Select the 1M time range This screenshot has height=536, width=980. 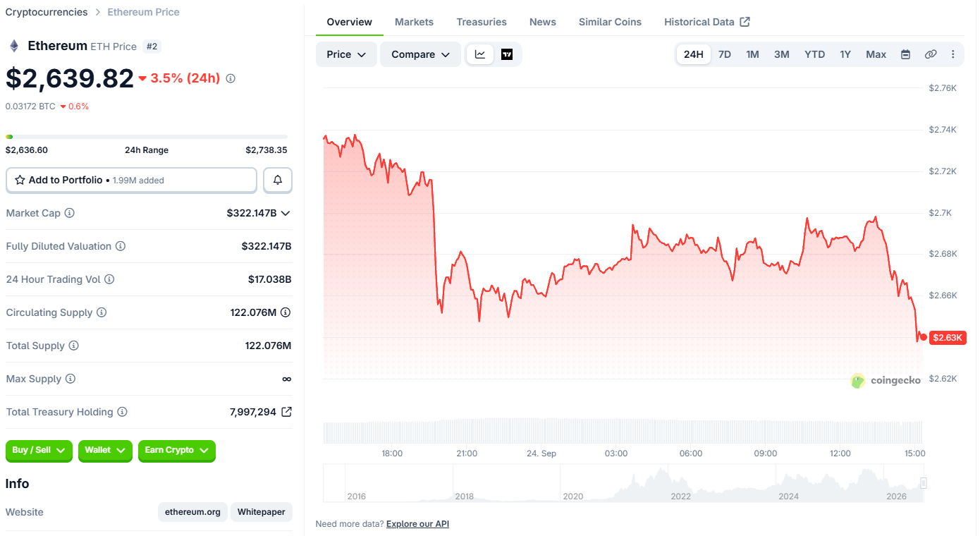pos(753,54)
